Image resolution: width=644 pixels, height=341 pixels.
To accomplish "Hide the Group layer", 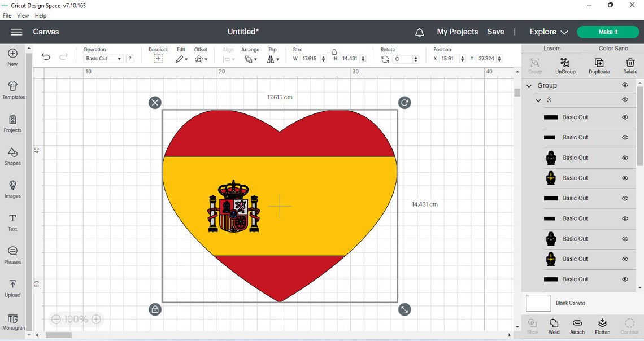I will (x=625, y=85).
